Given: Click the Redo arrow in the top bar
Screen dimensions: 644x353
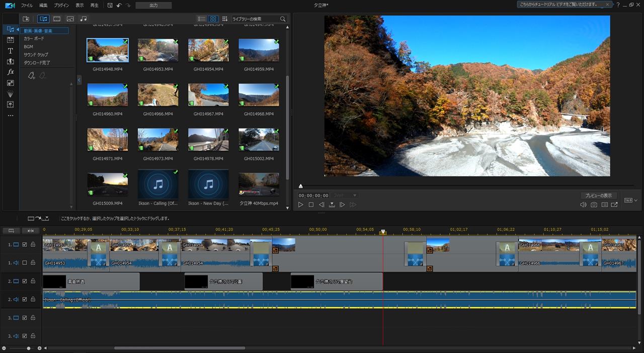Looking at the screenshot, I should tap(128, 5).
